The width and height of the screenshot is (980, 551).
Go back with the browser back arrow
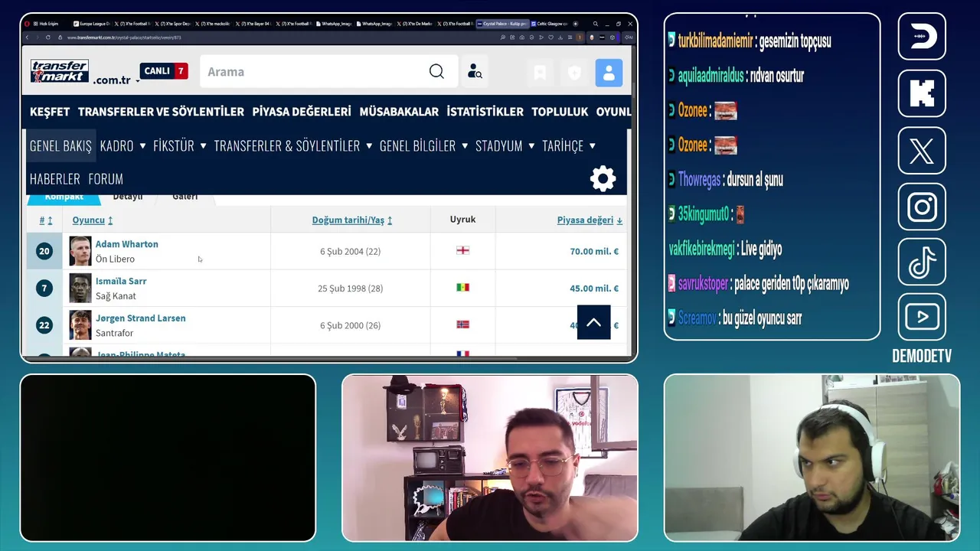click(28, 37)
